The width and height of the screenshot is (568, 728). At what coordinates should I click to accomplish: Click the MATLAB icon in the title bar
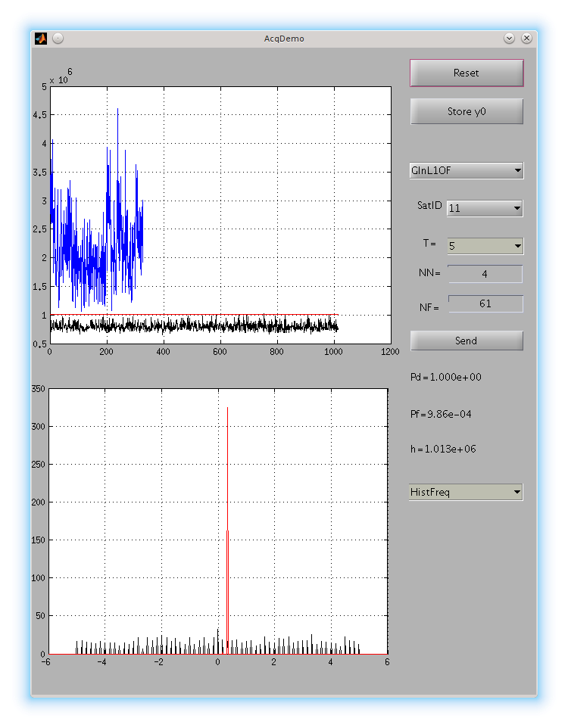[x=41, y=38]
